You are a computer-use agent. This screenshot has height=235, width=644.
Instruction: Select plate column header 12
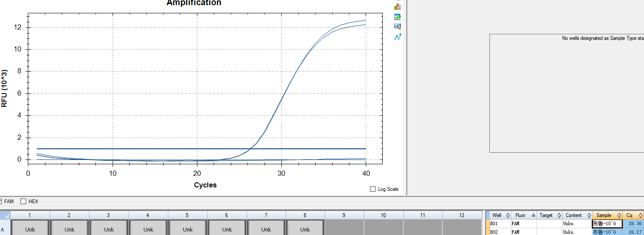click(462, 215)
